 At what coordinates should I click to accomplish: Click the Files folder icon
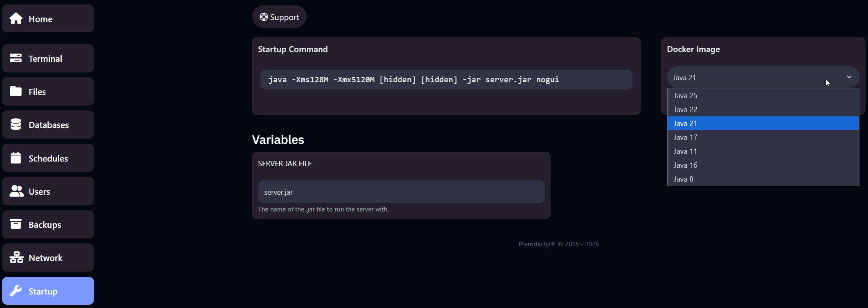pos(16,91)
